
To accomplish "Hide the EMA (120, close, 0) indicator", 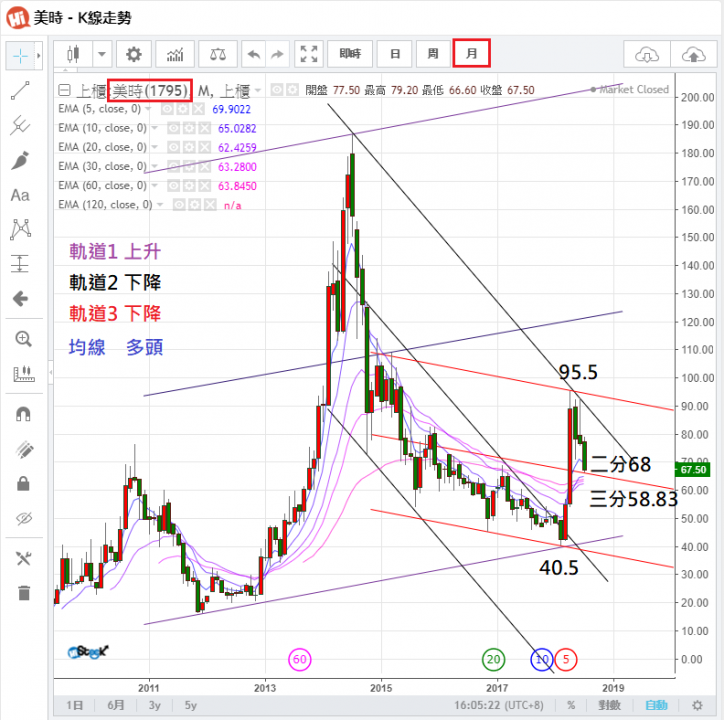I will pos(179,205).
